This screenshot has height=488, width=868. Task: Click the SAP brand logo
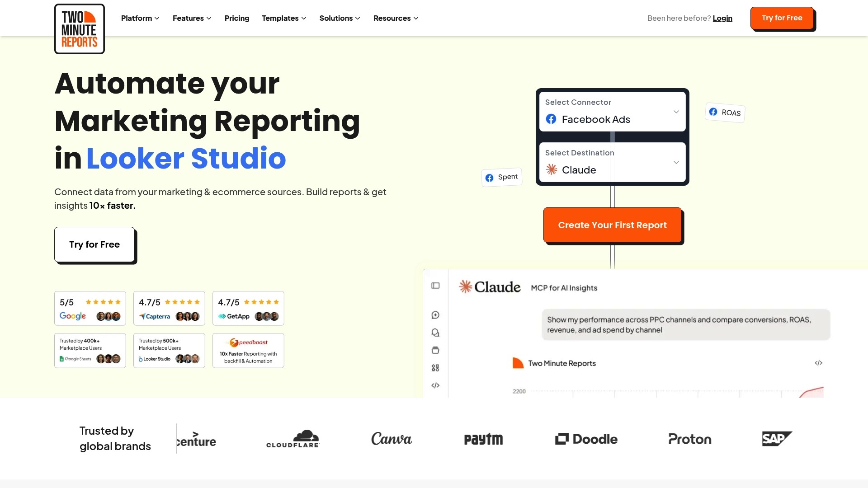pos(777,438)
